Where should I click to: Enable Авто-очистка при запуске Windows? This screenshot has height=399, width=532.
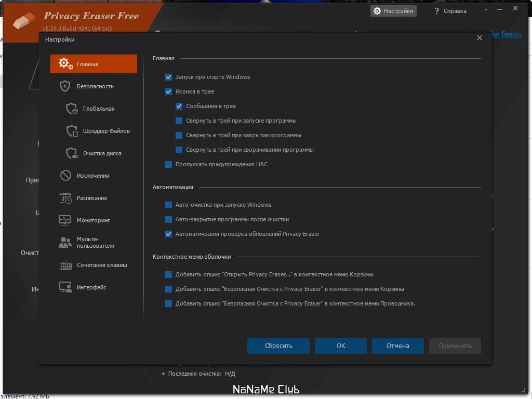pos(168,205)
